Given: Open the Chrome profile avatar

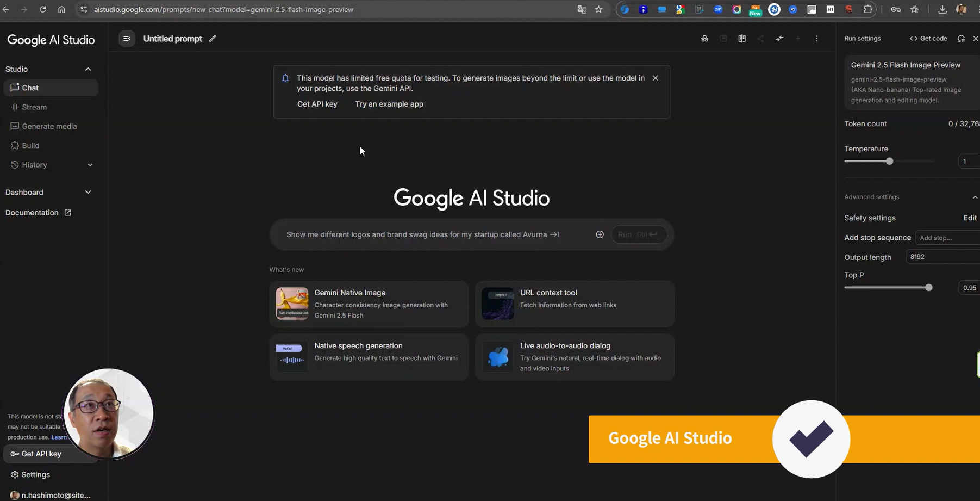Looking at the screenshot, I should [961, 9].
